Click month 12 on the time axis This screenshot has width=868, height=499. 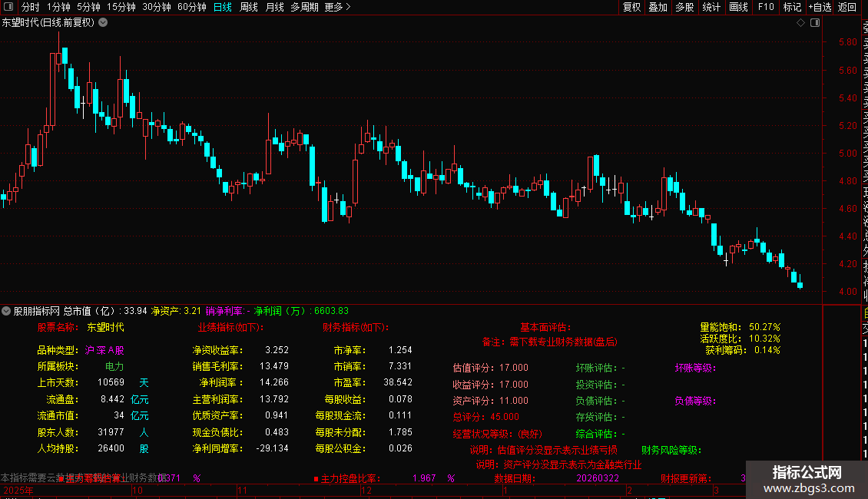366,490
